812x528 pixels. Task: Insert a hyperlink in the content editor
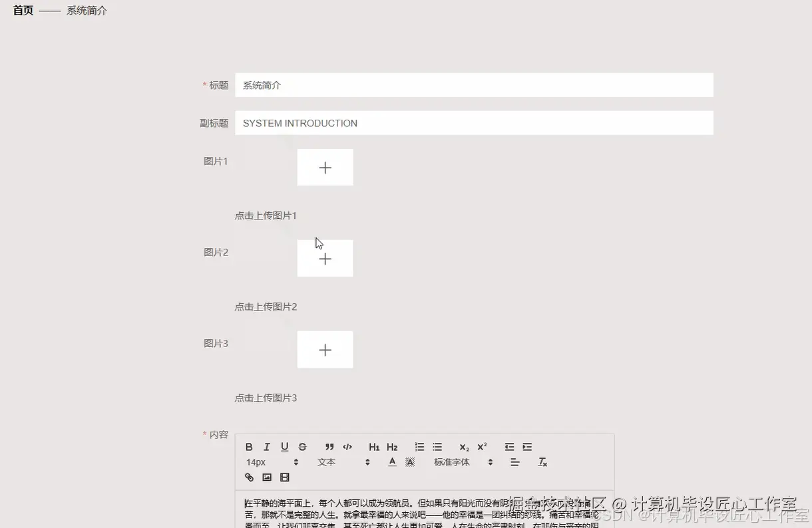pyautogui.click(x=250, y=477)
